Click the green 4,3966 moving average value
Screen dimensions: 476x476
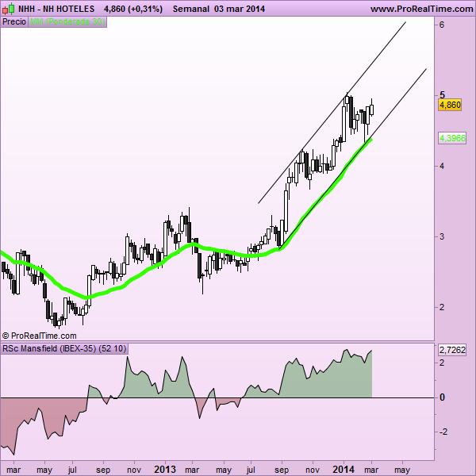(x=452, y=138)
